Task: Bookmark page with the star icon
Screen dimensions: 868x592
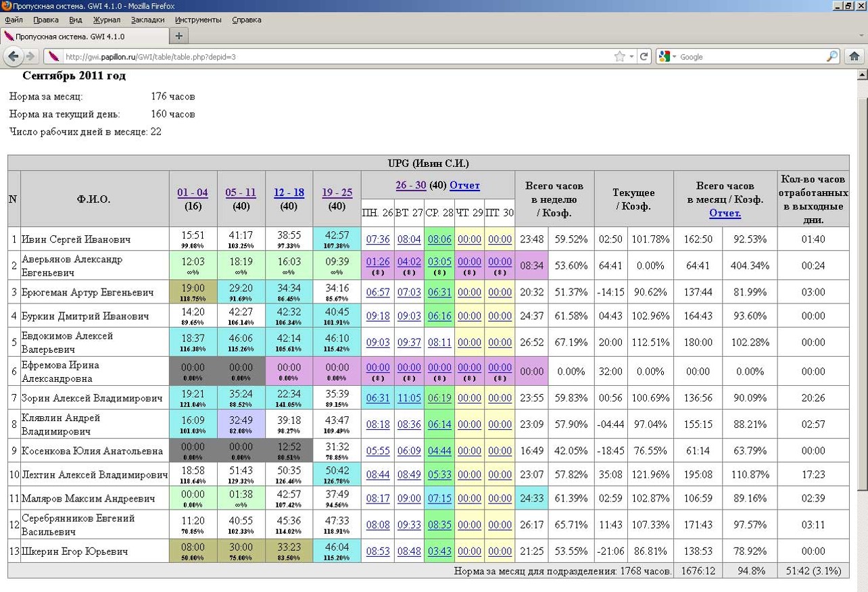Action: tap(619, 57)
